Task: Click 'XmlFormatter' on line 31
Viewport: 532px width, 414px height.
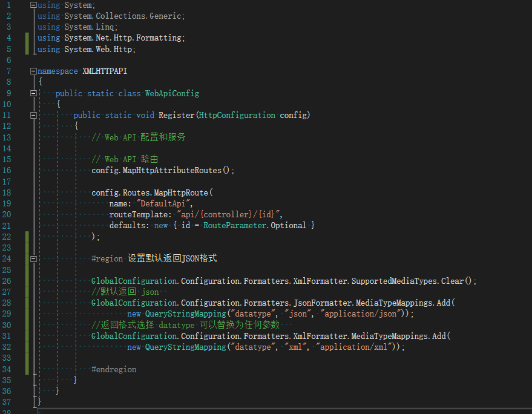Action: [x=320, y=336]
